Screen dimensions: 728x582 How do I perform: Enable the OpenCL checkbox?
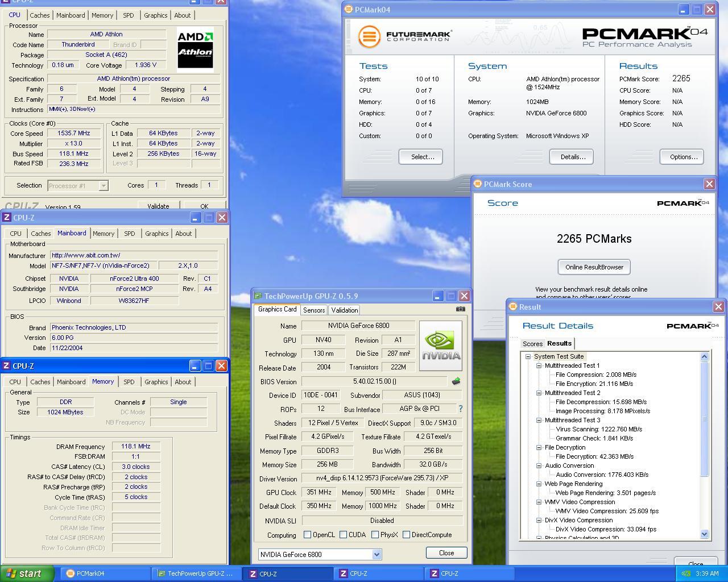coord(308,535)
